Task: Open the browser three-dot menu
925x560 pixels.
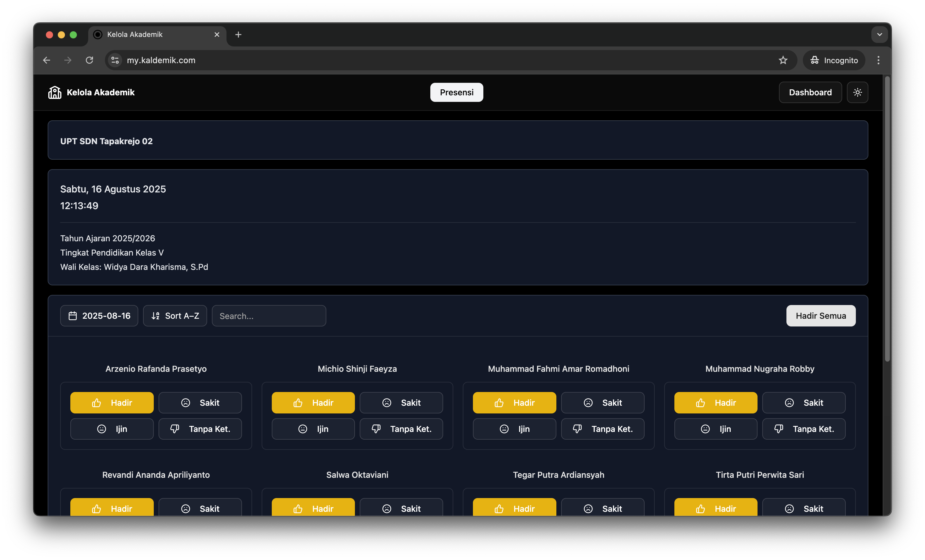Action: (878, 60)
